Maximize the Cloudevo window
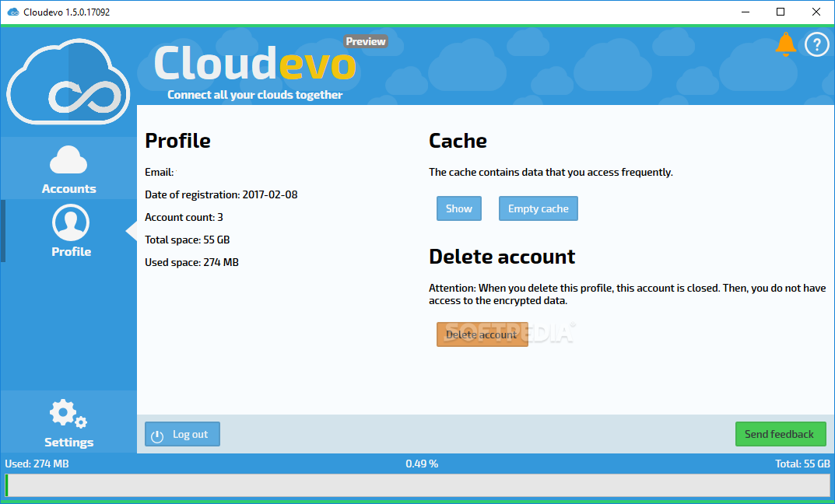Screen dimensions: 835x504 tap(781, 12)
